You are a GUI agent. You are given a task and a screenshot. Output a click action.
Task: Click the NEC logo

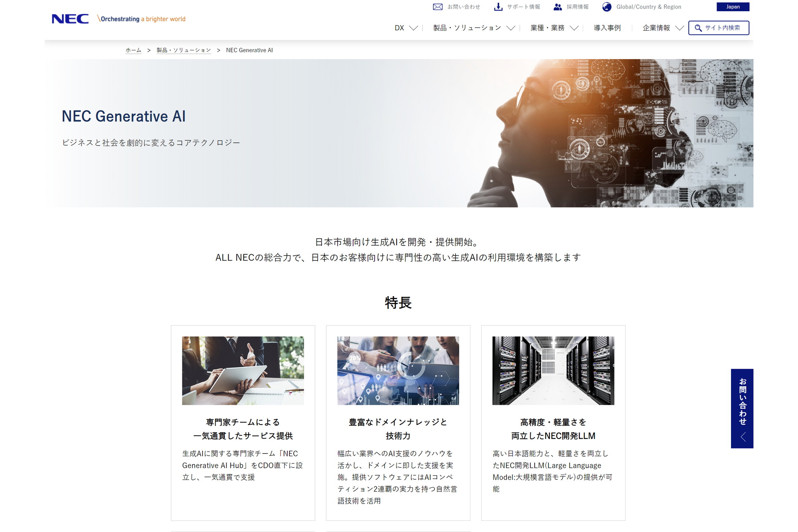(x=70, y=19)
